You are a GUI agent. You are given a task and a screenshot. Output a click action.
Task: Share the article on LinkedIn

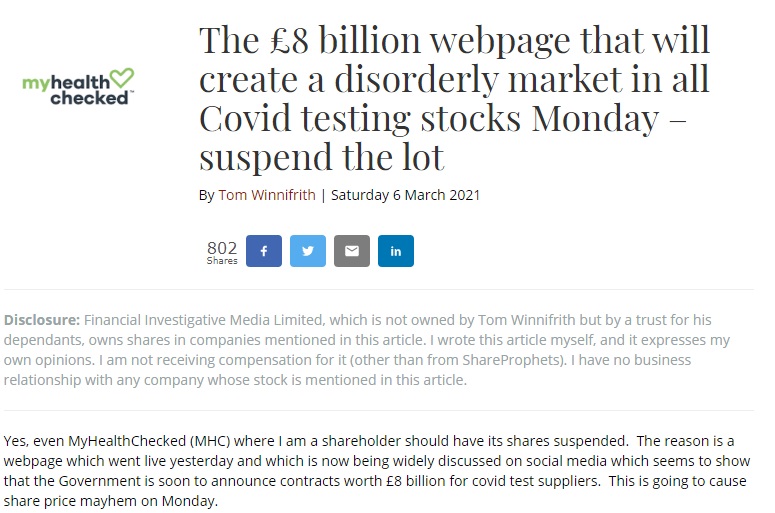[x=396, y=251]
